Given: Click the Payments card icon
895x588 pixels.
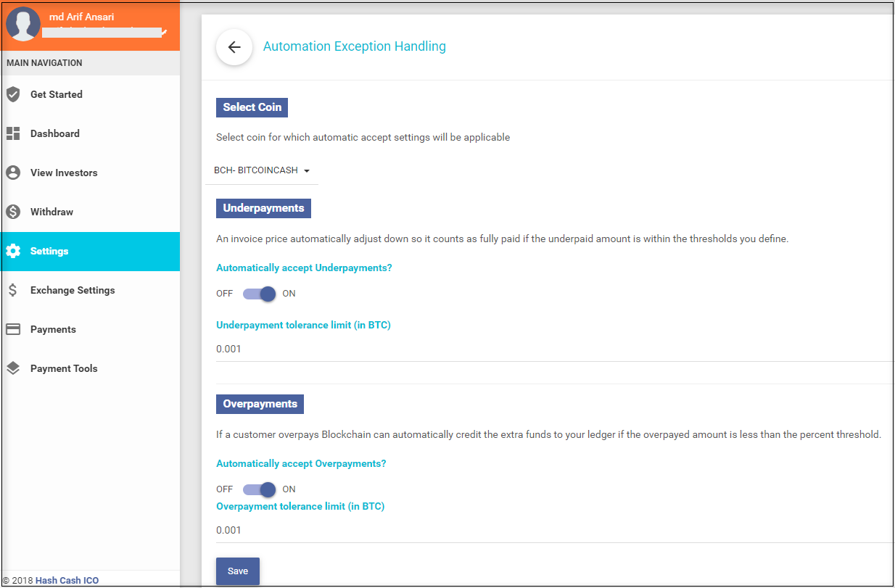Looking at the screenshot, I should [x=13, y=329].
